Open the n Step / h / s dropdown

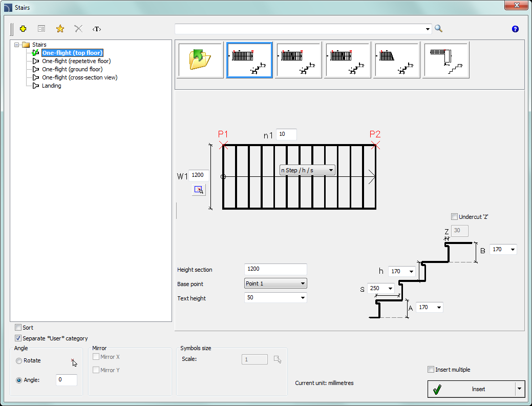307,170
